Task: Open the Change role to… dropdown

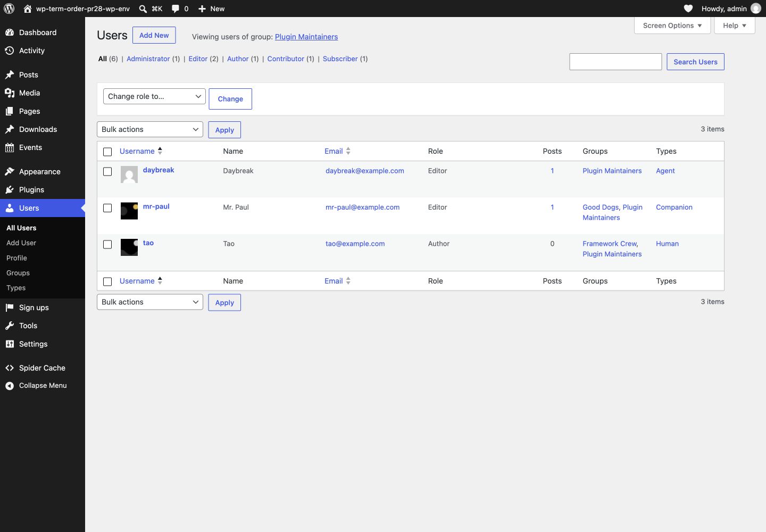Action: click(x=154, y=96)
